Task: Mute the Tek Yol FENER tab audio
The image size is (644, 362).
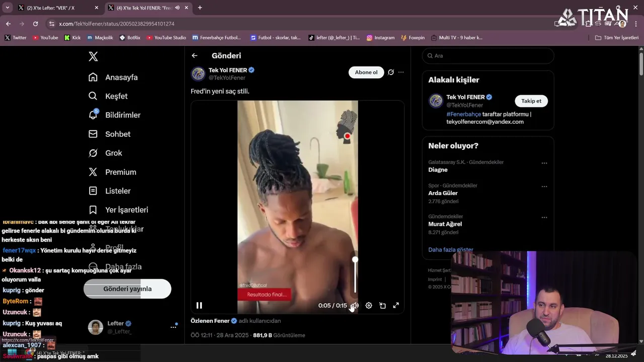Action: pyautogui.click(x=177, y=8)
